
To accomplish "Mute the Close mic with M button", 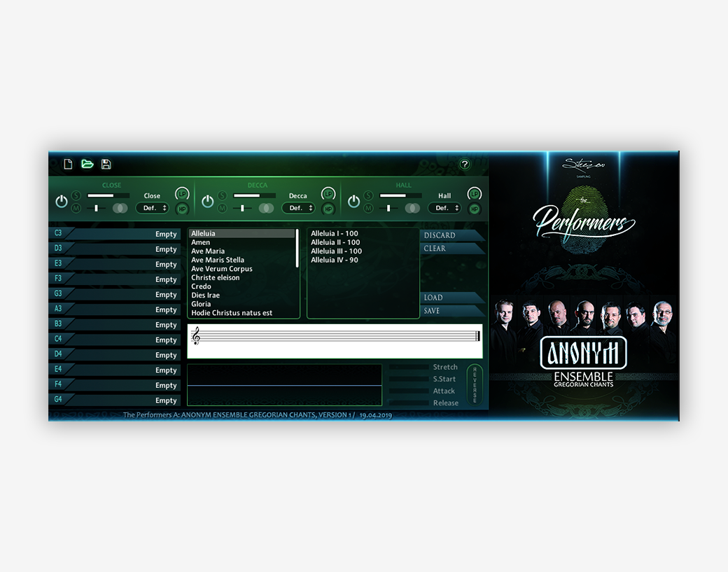I will coord(76,208).
